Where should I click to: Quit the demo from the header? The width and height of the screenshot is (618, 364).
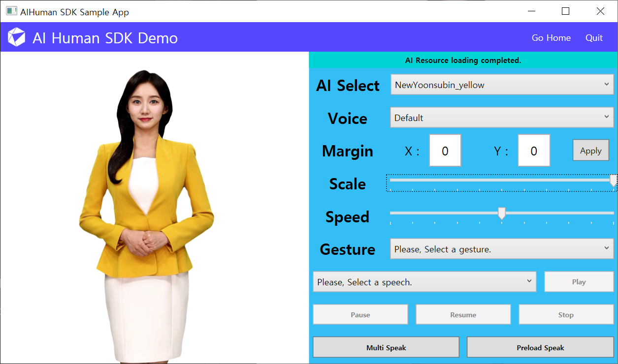tap(594, 38)
